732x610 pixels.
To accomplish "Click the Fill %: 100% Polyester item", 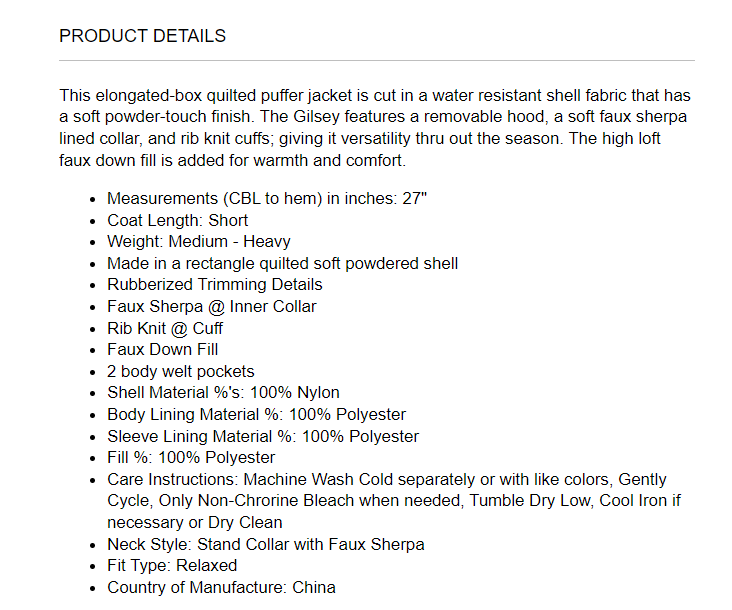I will (x=191, y=457).
